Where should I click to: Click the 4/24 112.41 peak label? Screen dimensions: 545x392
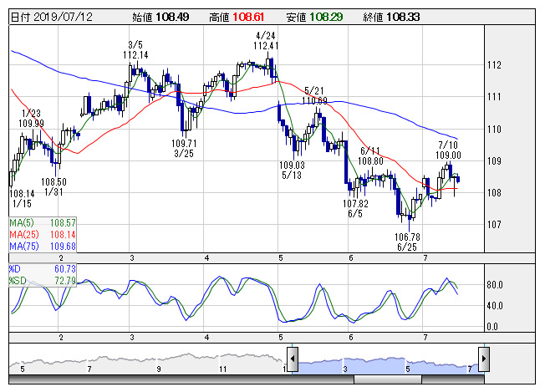[x=266, y=41]
